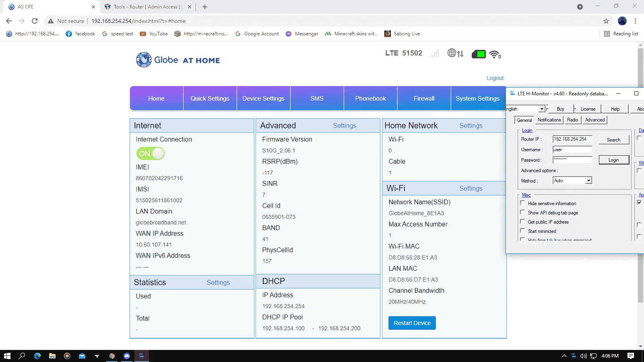Click the Not secure warning icon

click(x=51, y=21)
